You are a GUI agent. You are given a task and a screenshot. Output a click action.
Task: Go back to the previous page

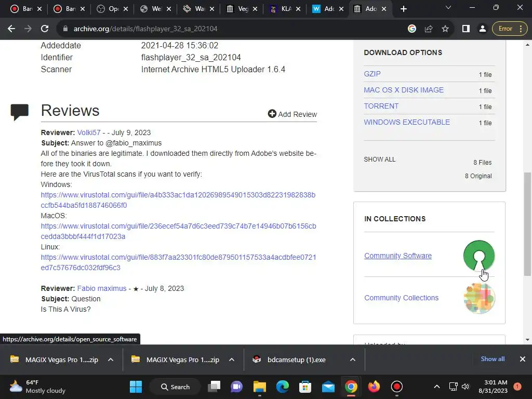tap(11, 29)
